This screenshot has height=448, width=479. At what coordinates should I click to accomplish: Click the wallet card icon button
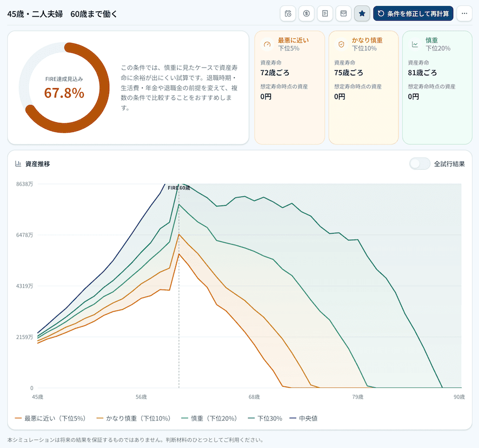pos(343,14)
